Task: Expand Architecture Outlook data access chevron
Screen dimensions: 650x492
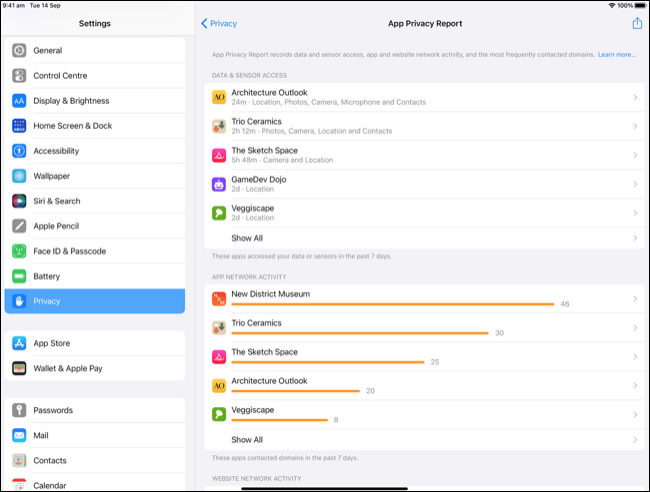Action: [x=635, y=97]
